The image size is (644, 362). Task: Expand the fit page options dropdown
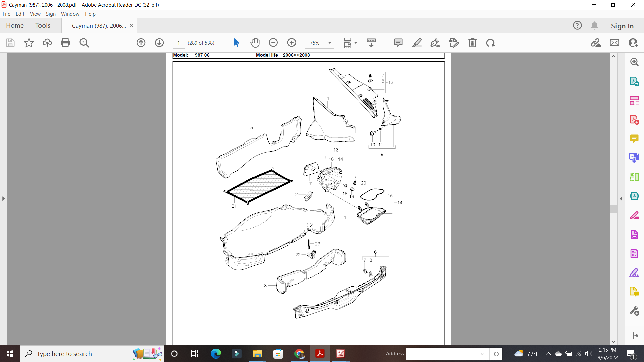[x=356, y=43]
